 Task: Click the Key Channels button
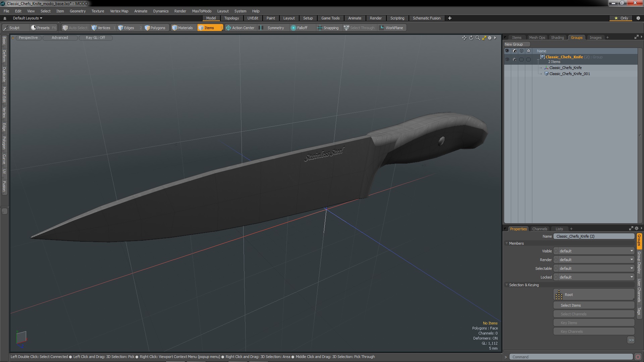pyautogui.click(x=594, y=331)
